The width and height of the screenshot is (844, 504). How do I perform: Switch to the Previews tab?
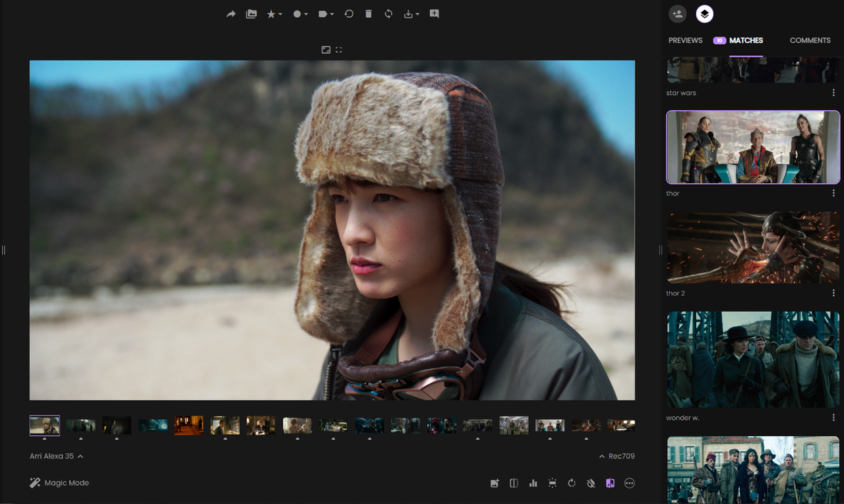[x=685, y=40]
